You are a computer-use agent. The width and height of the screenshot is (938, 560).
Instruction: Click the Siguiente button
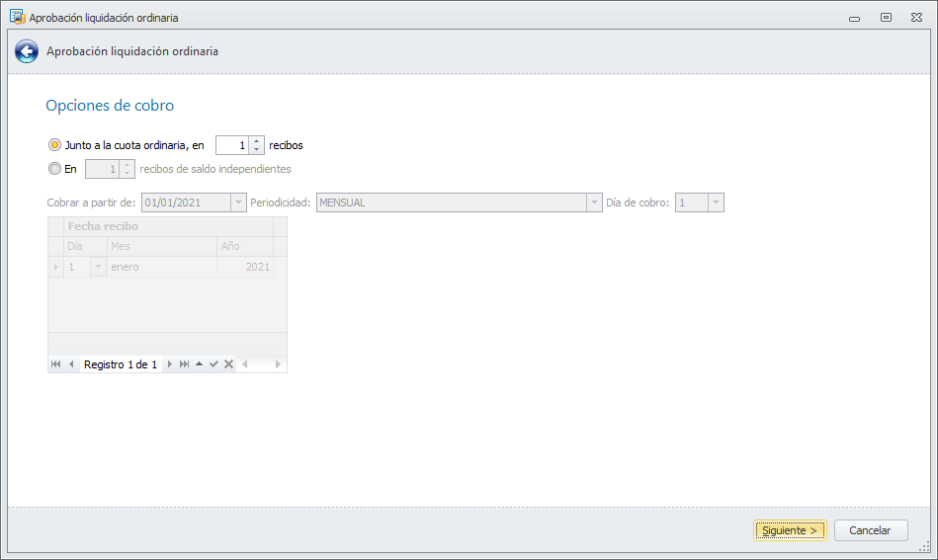790,530
